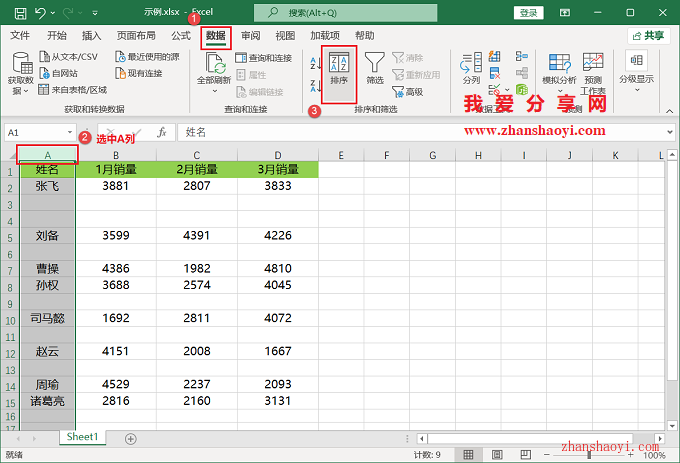Click the Undo arrow icon
The height and width of the screenshot is (463, 680).
click(40, 13)
